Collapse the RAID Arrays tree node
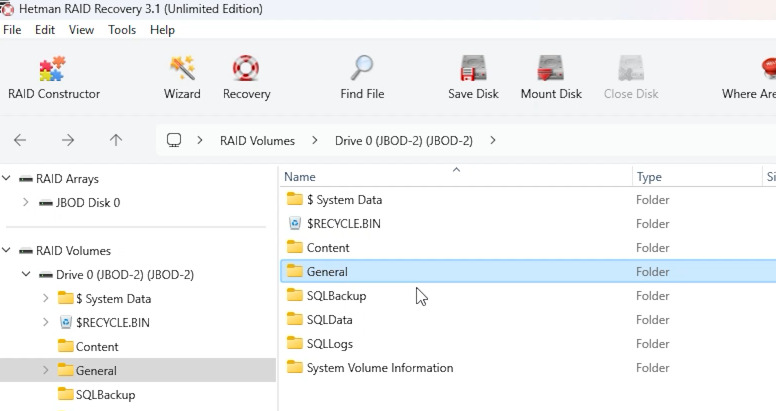Screen dimensions: 776x411 (6, 178)
